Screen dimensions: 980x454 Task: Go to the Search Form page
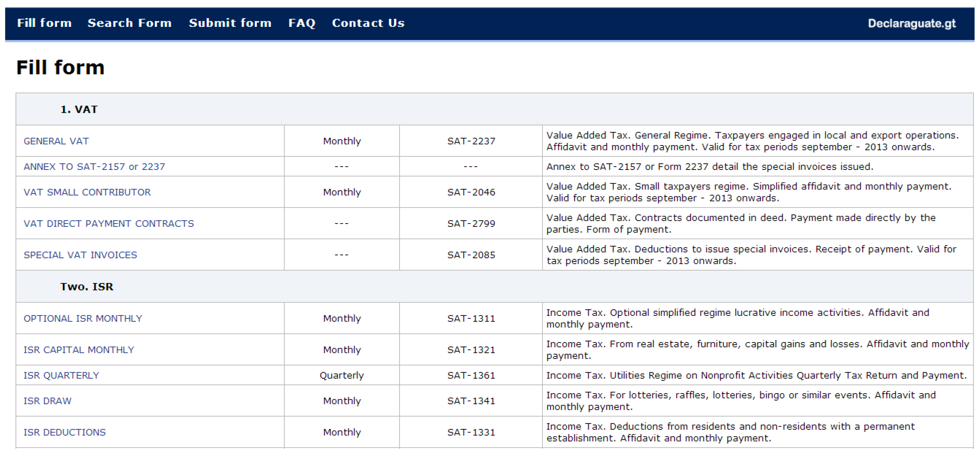(129, 23)
